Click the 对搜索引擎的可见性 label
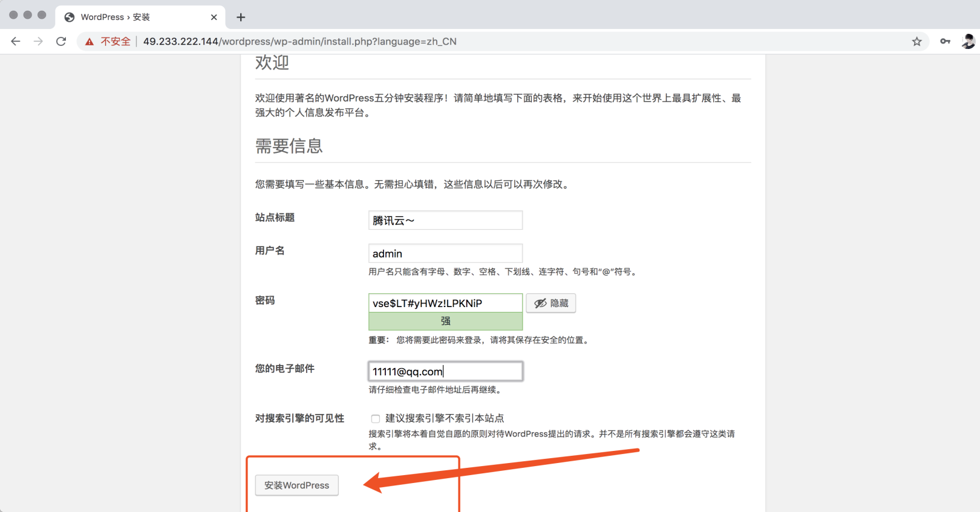The width and height of the screenshot is (980, 512). tap(299, 418)
